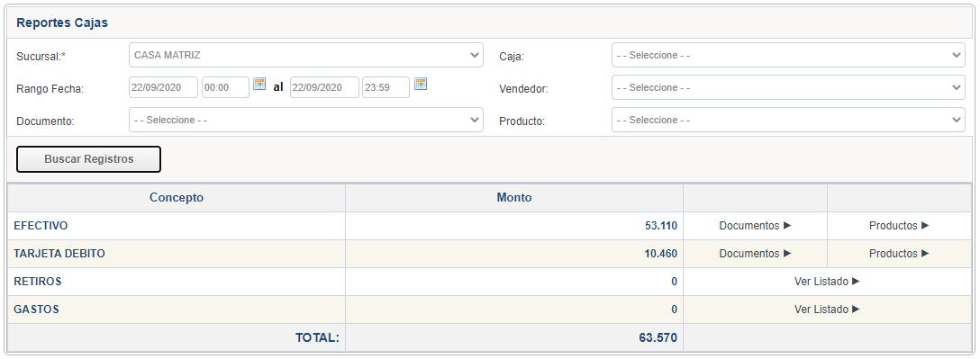Viewport: 980px width, 359px height.
Task: Select the end time field 23:59
Action: pyautogui.click(x=386, y=87)
